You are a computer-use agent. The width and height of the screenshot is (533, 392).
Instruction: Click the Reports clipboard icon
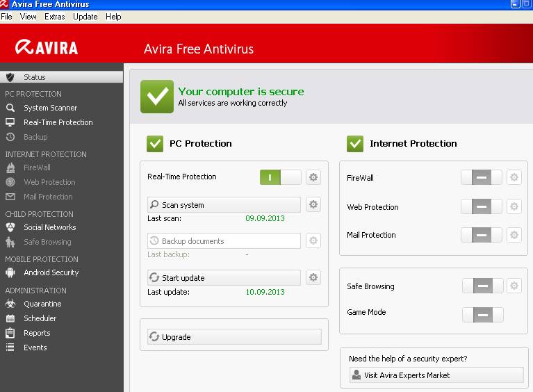(10, 333)
